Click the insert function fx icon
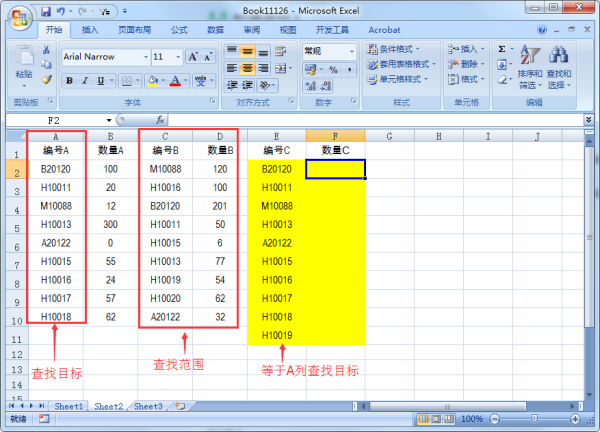This screenshot has width=600, height=432. click(160, 119)
